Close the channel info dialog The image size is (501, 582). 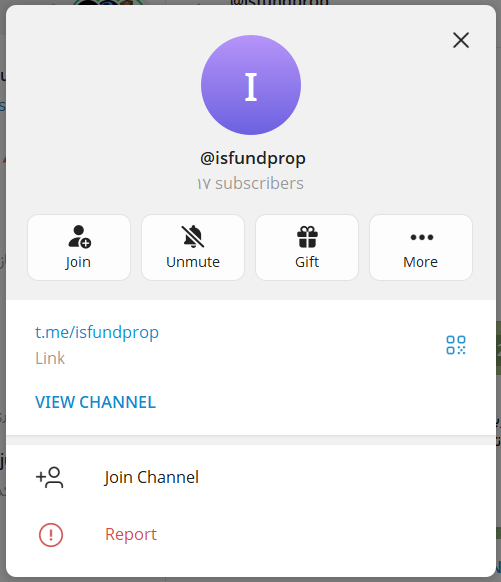[x=461, y=40]
